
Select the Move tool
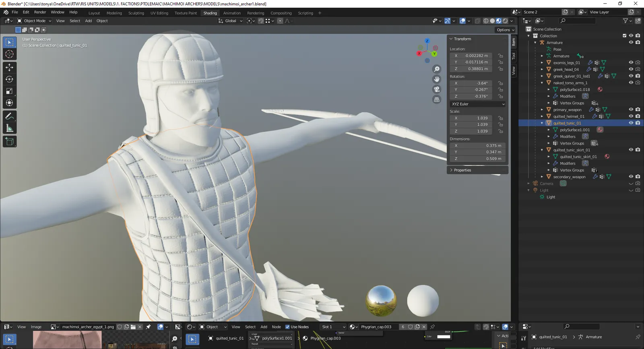click(10, 67)
